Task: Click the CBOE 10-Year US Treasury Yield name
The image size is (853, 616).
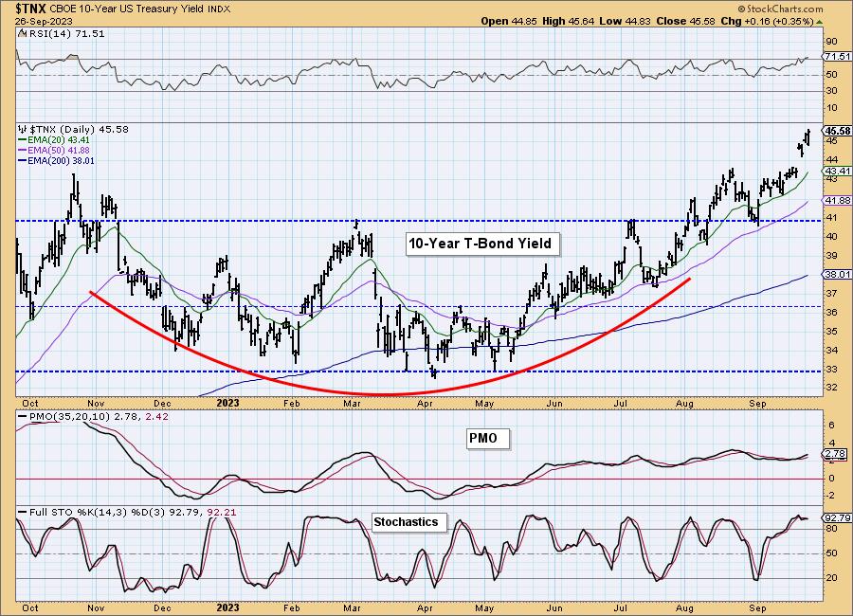Action: click(x=127, y=9)
